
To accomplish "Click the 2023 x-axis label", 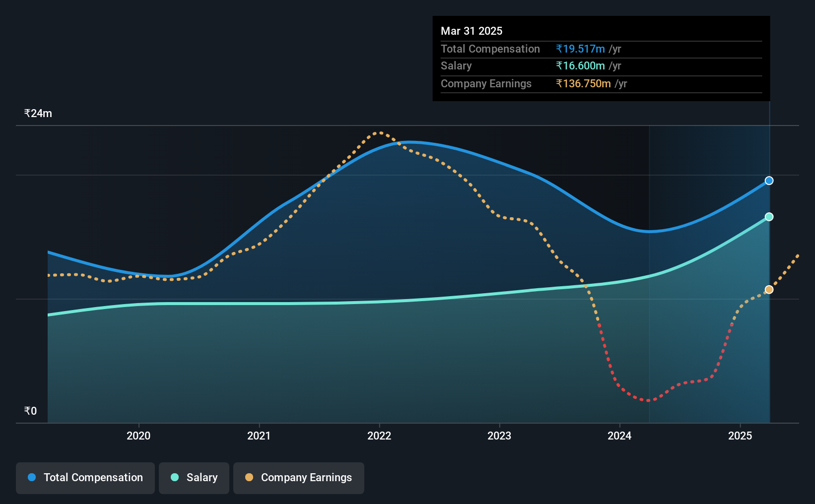I will (x=499, y=436).
